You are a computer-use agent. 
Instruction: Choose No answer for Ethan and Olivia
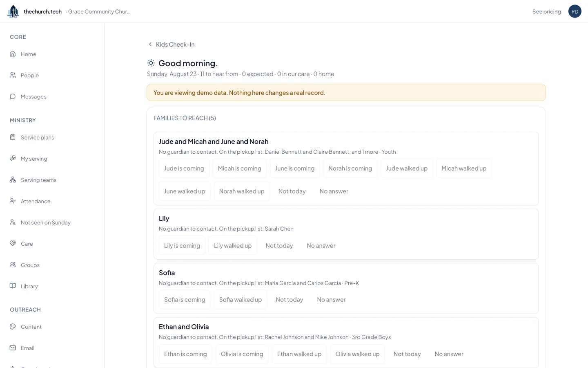(x=449, y=354)
